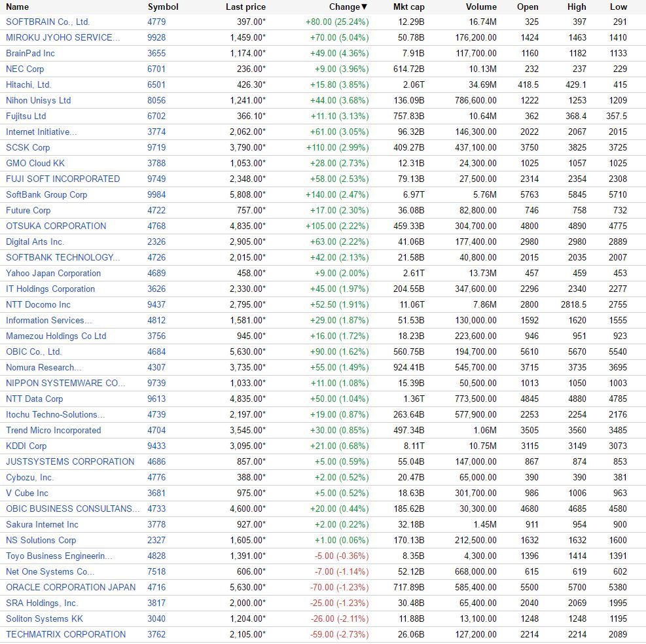Open the SCSK Corp link
Viewport: 646px width, 644px height.
point(27,147)
